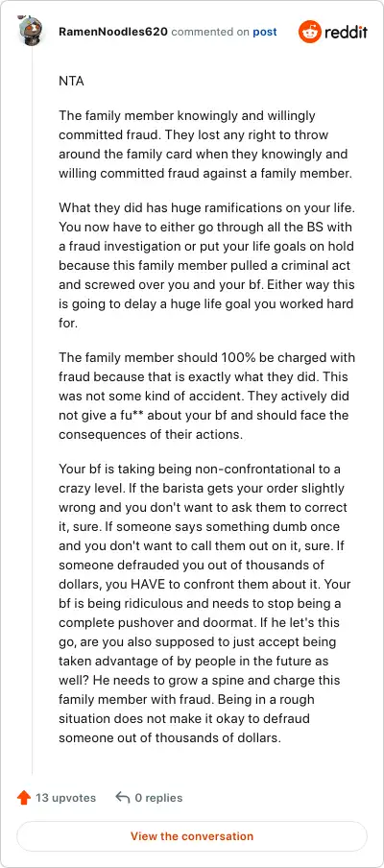Click the paragraph about being charged with fraud
Viewport: 384px width, 868px height.
coord(207,396)
